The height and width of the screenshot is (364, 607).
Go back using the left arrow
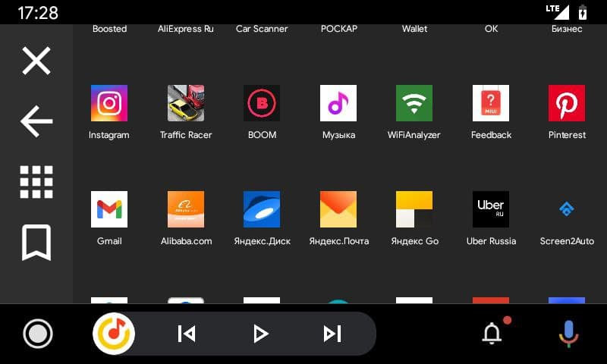pos(36,121)
